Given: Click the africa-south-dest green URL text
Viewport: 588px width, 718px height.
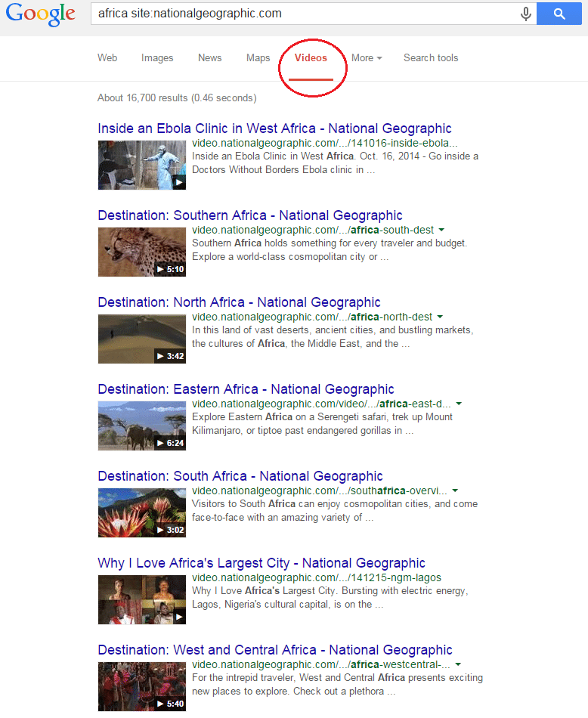Looking at the screenshot, I should (x=313, y=230).
